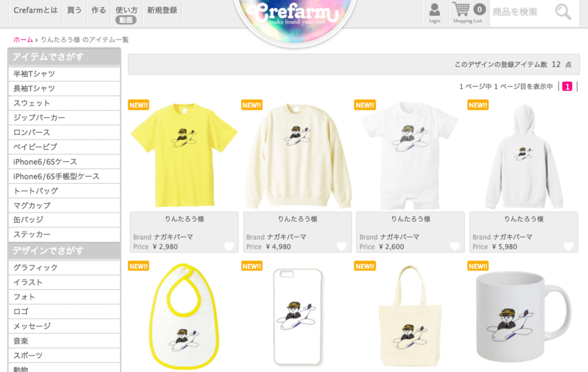The height and width of the screenshot is (372, 588).
Task: Toggle heart on ¥4,980 sweatshirt
Action: pyautogui.click(x=342, y=246)
